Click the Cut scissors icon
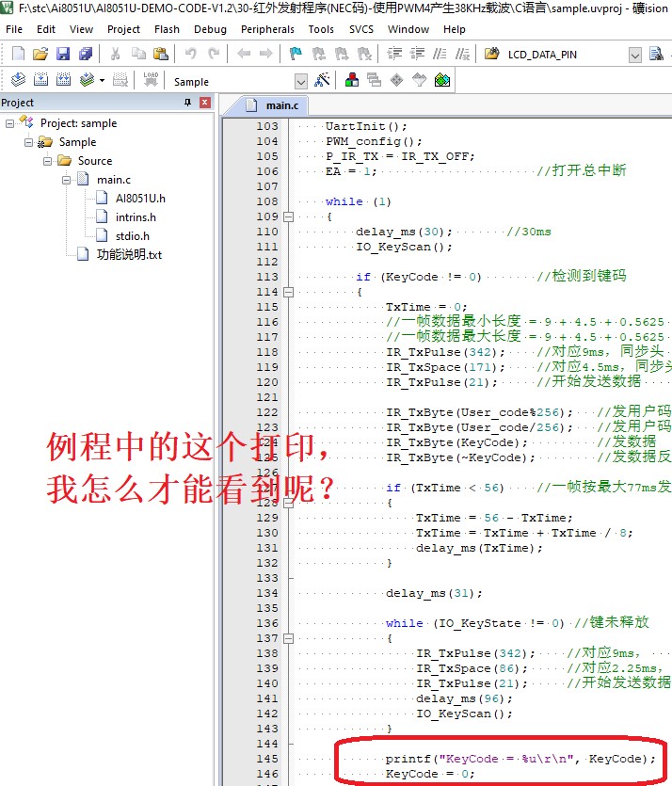Image resolution: width=672 pixels, height=786 pixels. 115,55
